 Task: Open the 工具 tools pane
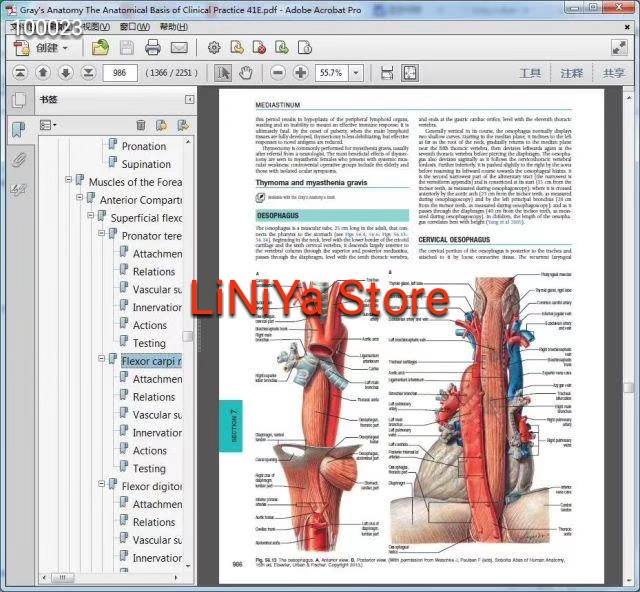click(530, 73)
